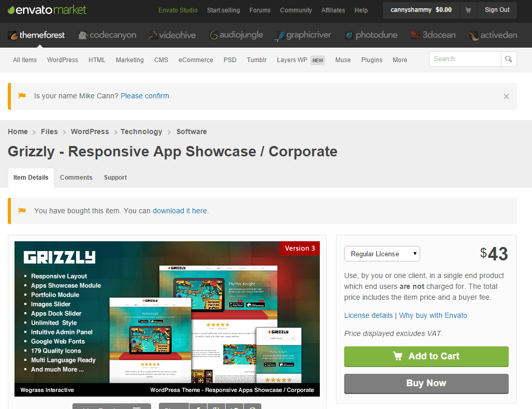The width and height of the screenshot is (532, 409).
Task: Go to the CodeCanyon marketplace
Action: click(107, 35)
